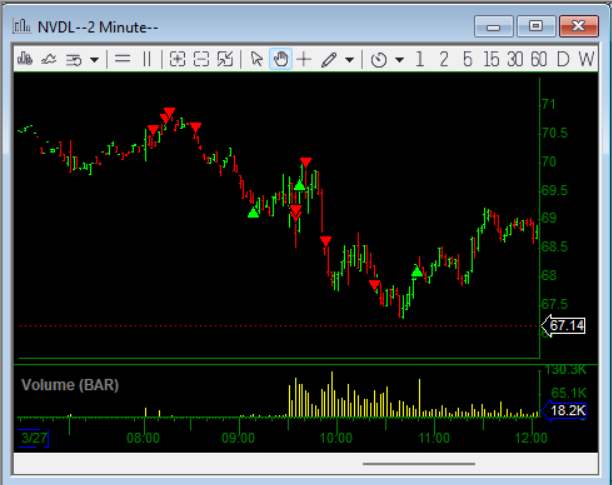Click the fit-to-window zoom icon
The height and width of the screenshot is (485, 612).
[x=225, y=59]
